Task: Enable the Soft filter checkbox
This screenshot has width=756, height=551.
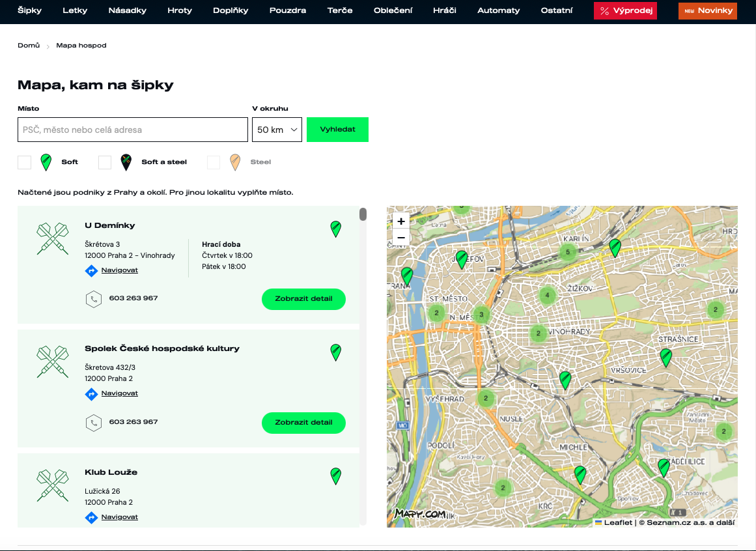Action: tap(25, 162)
